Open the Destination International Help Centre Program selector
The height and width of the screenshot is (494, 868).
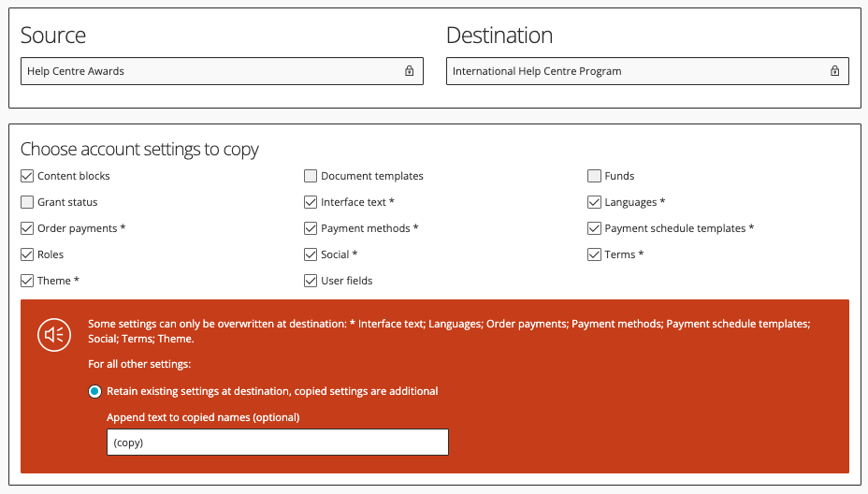[647, 71]
